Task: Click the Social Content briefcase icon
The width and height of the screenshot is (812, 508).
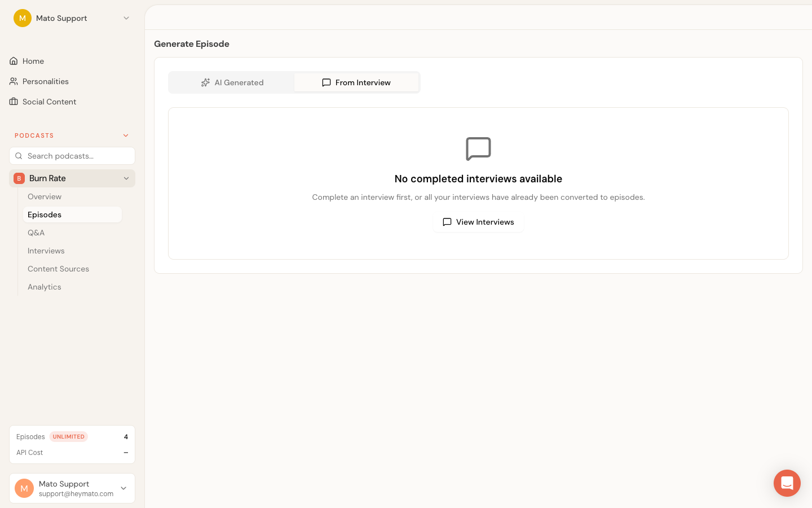Action: click(14, 102)
